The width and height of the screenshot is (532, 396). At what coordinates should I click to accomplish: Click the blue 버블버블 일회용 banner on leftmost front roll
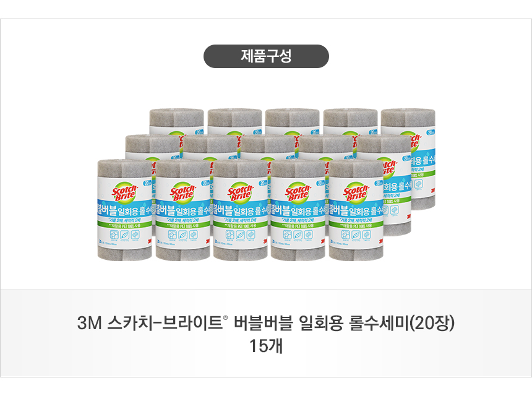tap(125, 210)
